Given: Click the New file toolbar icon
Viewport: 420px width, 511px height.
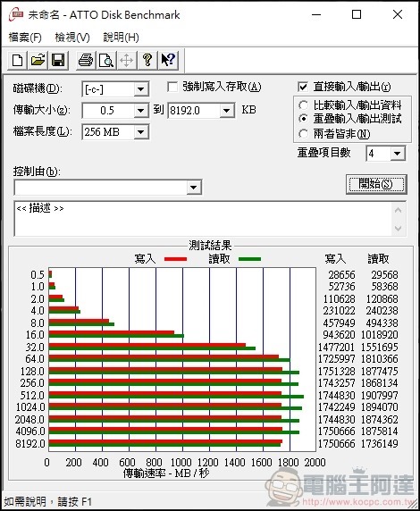Looking at the screenshot, I should point(17,60).
